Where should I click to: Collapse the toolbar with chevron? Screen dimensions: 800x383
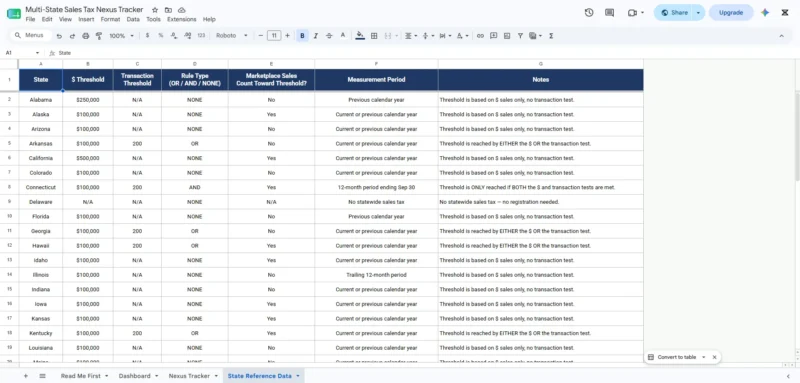781,36
